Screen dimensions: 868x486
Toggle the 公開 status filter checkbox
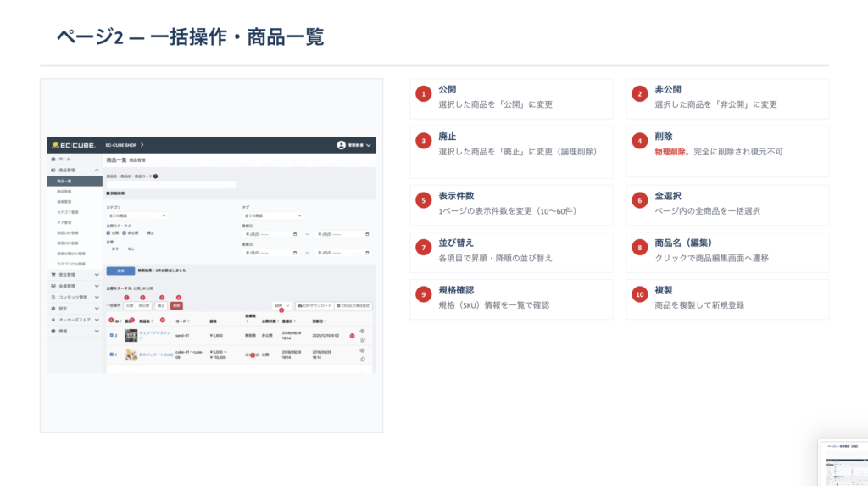108,232
